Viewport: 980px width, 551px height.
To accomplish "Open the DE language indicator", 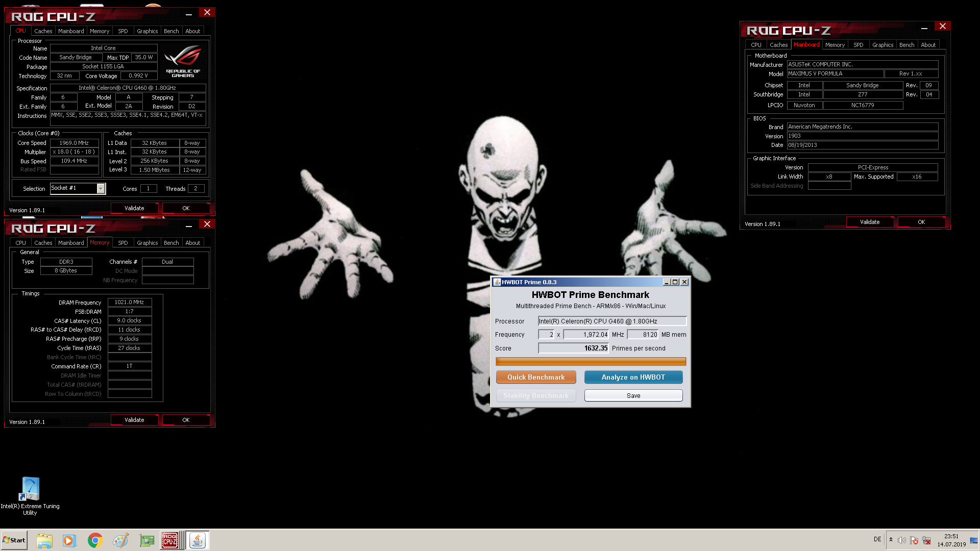I will [x=877, y=539].
